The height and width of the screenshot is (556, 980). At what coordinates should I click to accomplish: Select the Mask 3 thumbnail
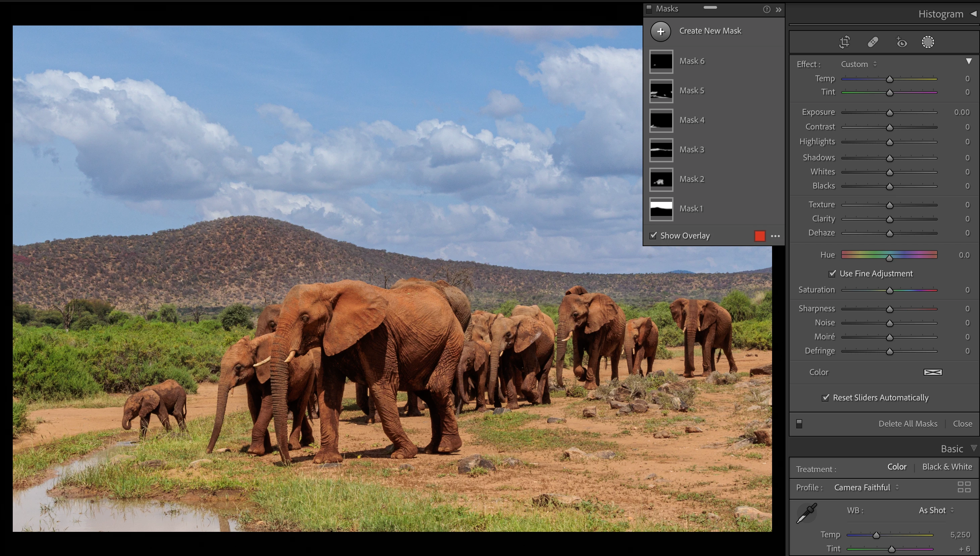(x=661, y=150)
